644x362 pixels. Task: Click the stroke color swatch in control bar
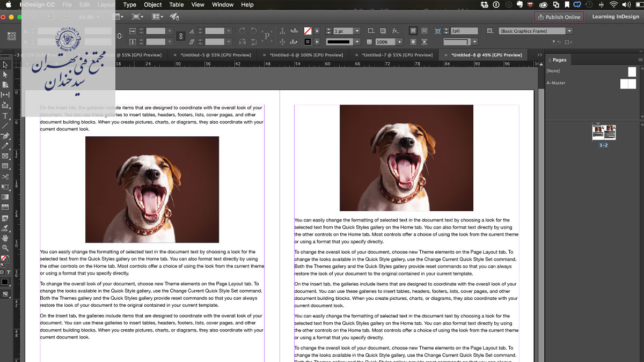tap(308, 42)
